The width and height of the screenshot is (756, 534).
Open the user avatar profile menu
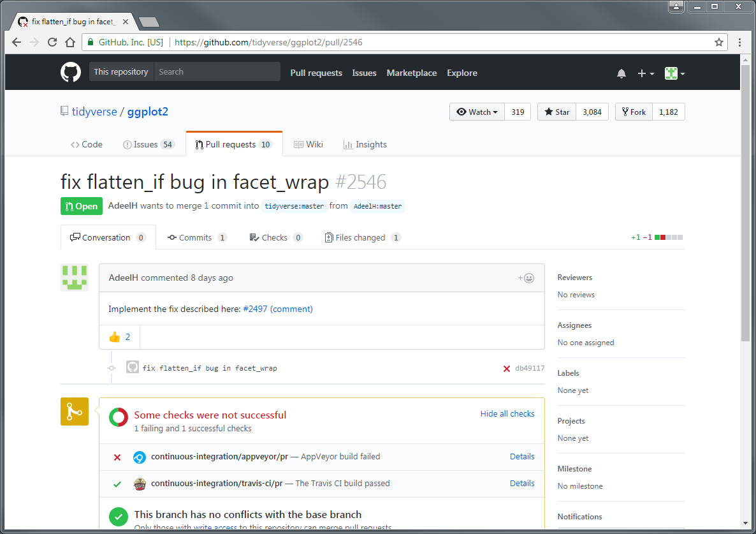[674, 73]
